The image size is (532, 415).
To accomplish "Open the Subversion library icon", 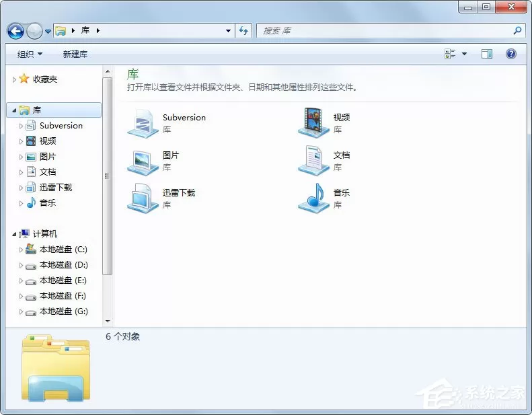I will 143,124.
